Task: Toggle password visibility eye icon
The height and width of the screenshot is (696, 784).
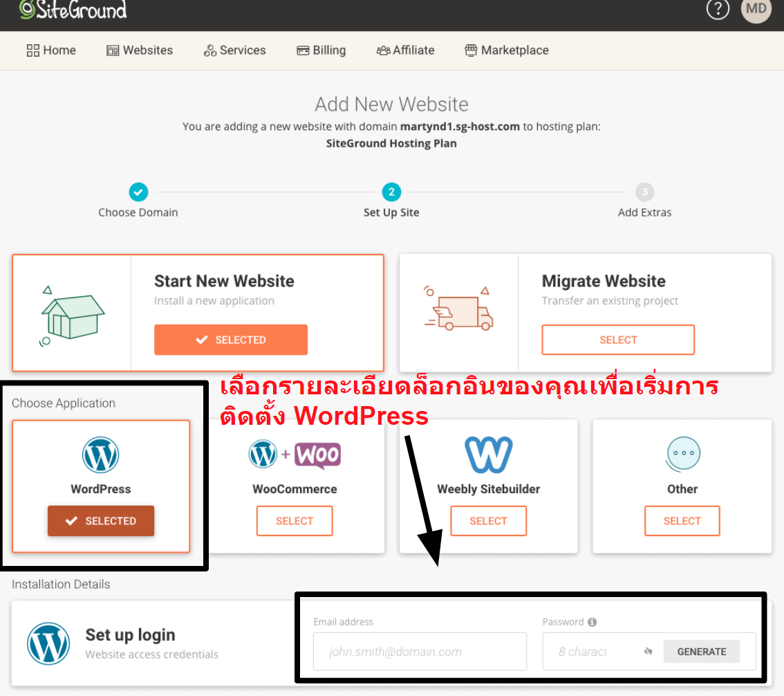Action: pyautogui.click(x=648, y=652)
